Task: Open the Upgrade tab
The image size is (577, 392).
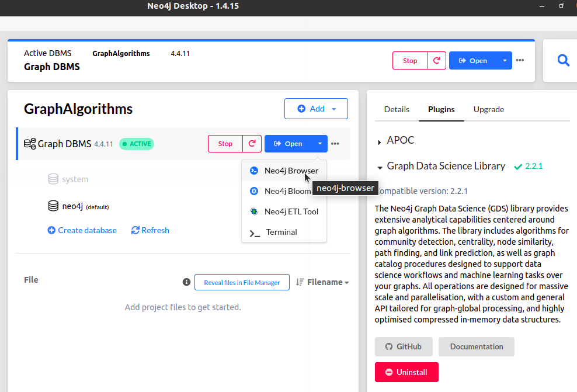Action: pyautogui.click(x=488, y=109)
